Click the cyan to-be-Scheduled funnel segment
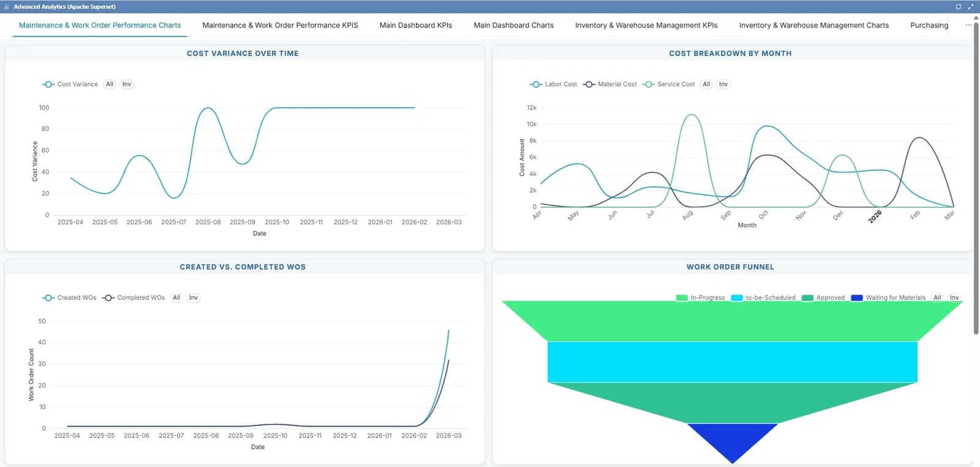Screen dimensions: 980x467 [732, 362]
